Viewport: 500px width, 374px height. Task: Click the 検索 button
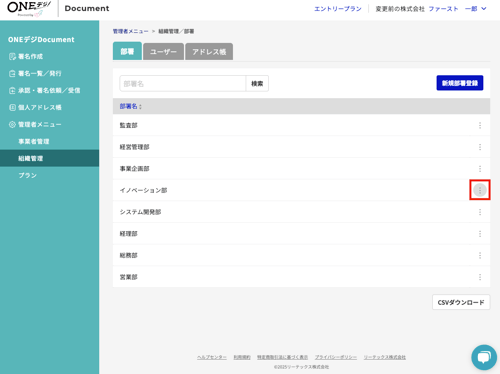pyautogui.click(x=257, y=84)
